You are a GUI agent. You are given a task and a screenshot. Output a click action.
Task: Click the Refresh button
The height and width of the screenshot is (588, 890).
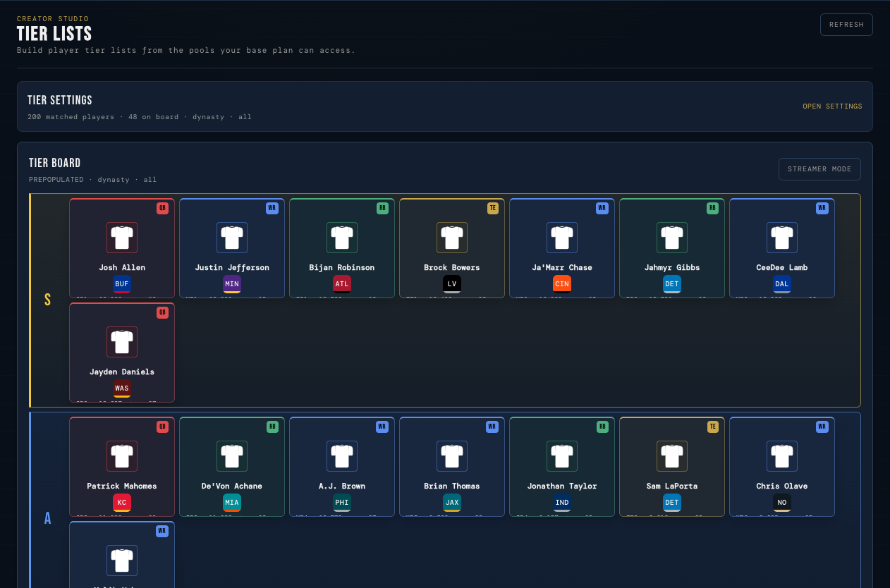coord(846,25)
